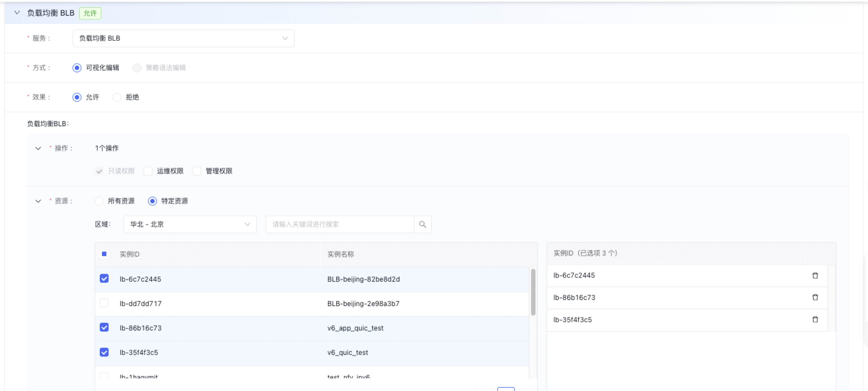Select 特定资源 radio option
Screen dimensions: 868x391
pos(152,201)
